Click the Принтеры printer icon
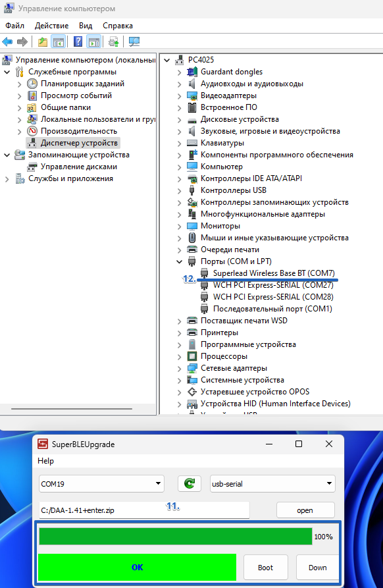This screenshot has height=588, width=383. [192, 333]
